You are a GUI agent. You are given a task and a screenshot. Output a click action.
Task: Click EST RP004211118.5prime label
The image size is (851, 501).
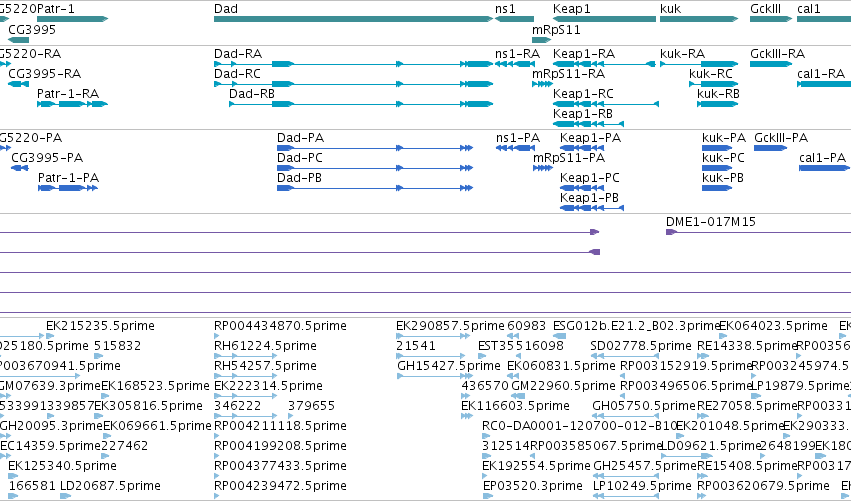280,426
